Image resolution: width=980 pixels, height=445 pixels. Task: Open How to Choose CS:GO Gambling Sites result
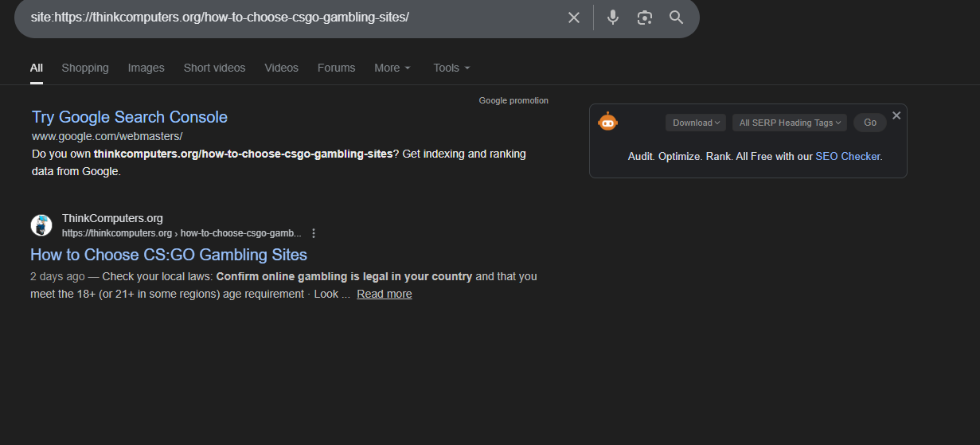click(x=169, y=255)
